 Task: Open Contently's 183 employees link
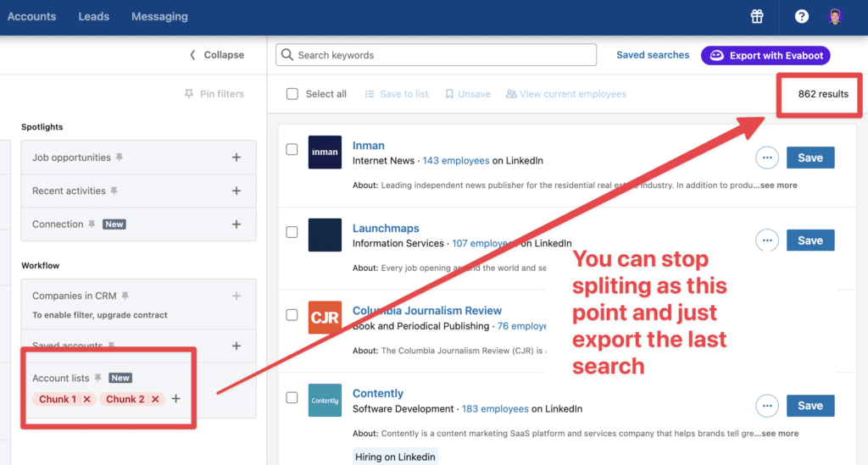[495, 408]
